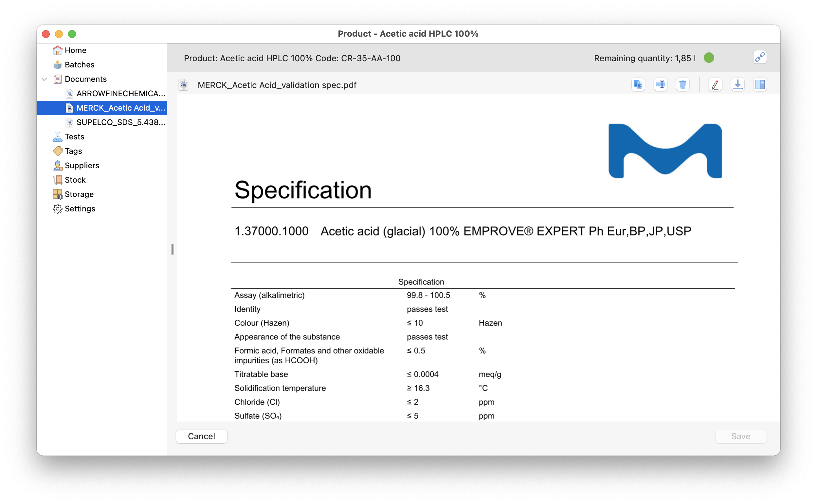
Task: Click the Save button
Action: [x=741, y=436]
